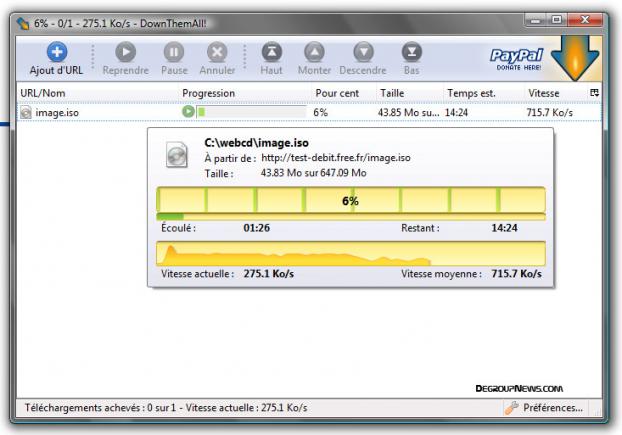Click the image.iso row progress bar
The width and height of the screenshot is (622, 435).
(251, 113)
